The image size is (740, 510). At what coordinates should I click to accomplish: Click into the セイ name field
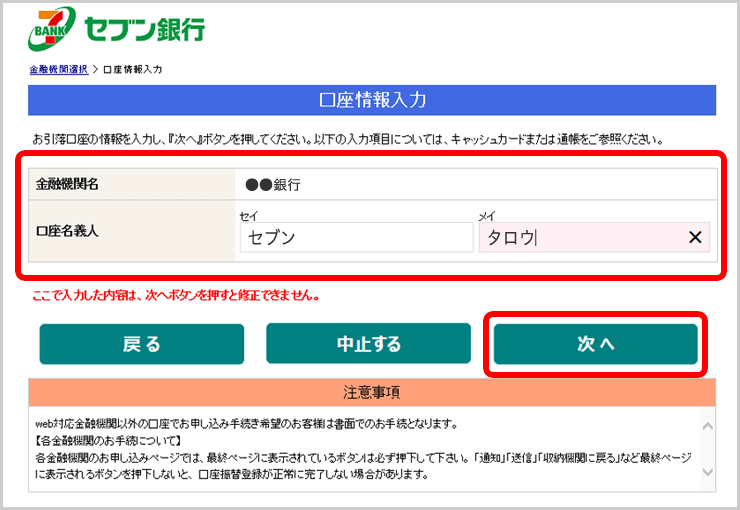click(356, 237)
